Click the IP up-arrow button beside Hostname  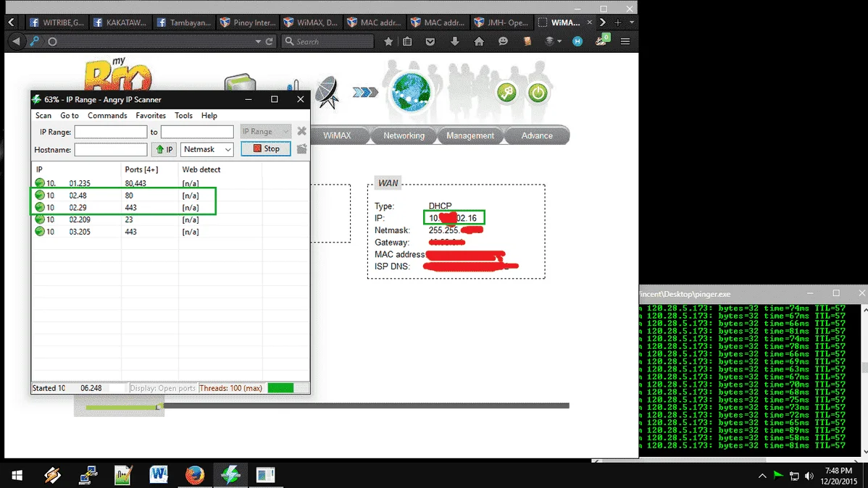[x=164, y=149]
